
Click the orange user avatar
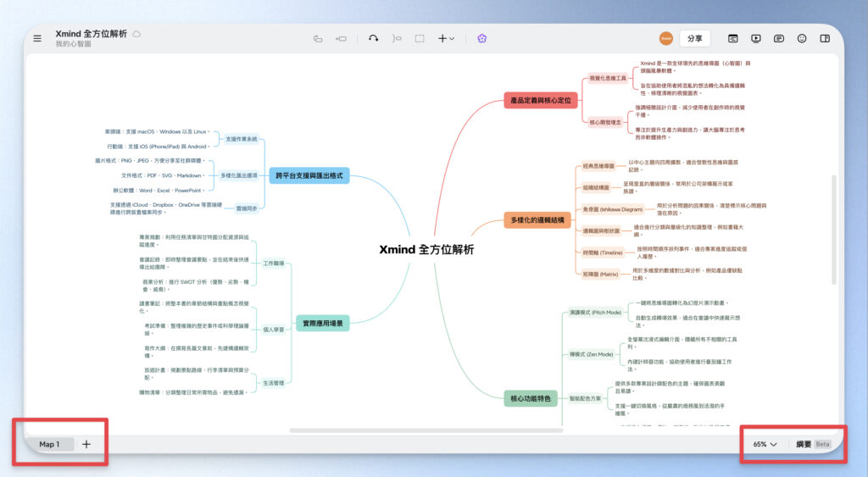point(666,39)
